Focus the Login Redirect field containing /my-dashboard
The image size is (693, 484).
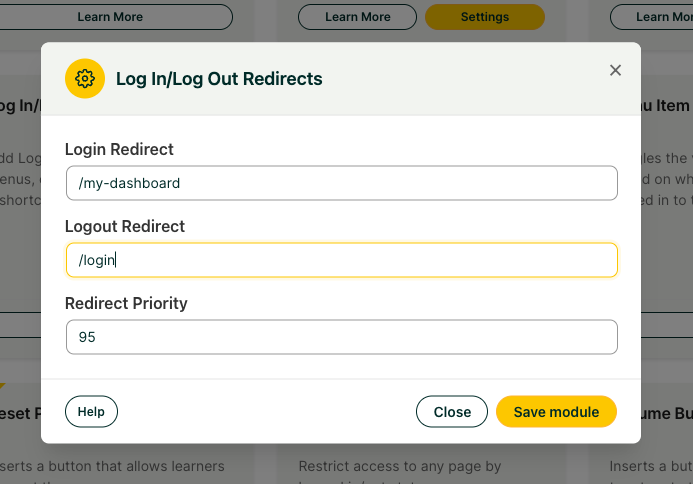pos(342,183)
